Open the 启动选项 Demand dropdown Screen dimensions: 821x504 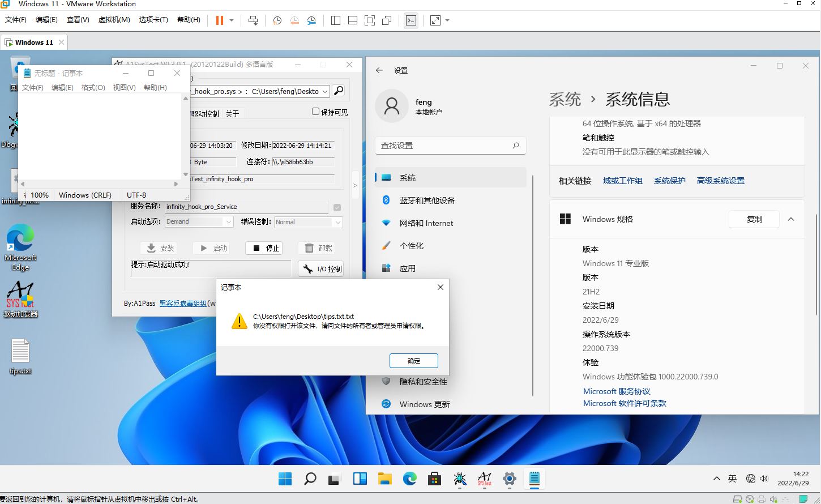pos(228,221)
